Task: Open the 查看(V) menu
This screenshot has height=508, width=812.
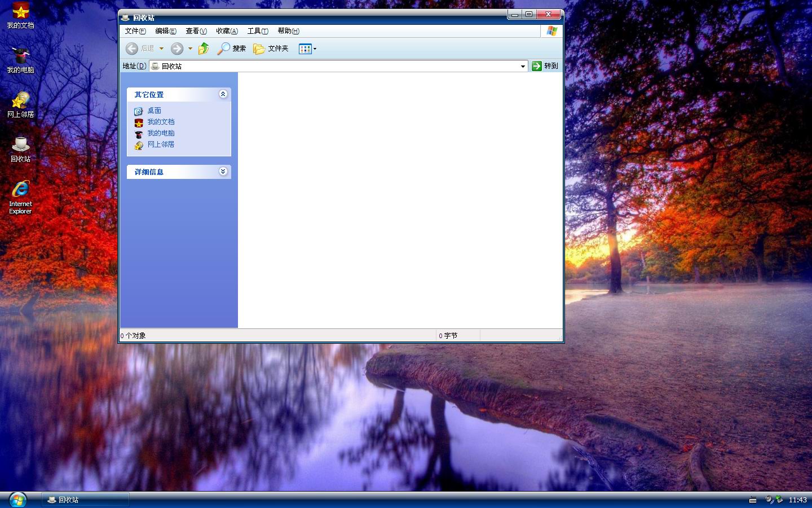Action: [196, 31]
